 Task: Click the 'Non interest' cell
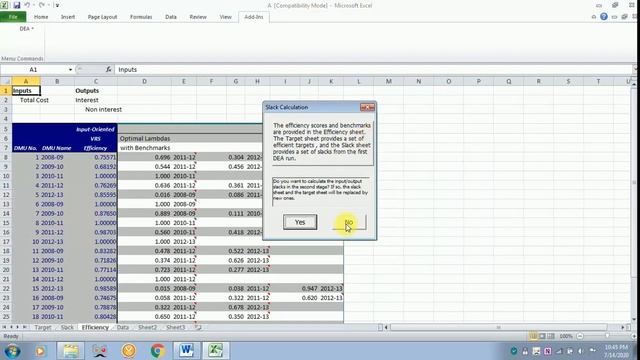tap(103, 109)
